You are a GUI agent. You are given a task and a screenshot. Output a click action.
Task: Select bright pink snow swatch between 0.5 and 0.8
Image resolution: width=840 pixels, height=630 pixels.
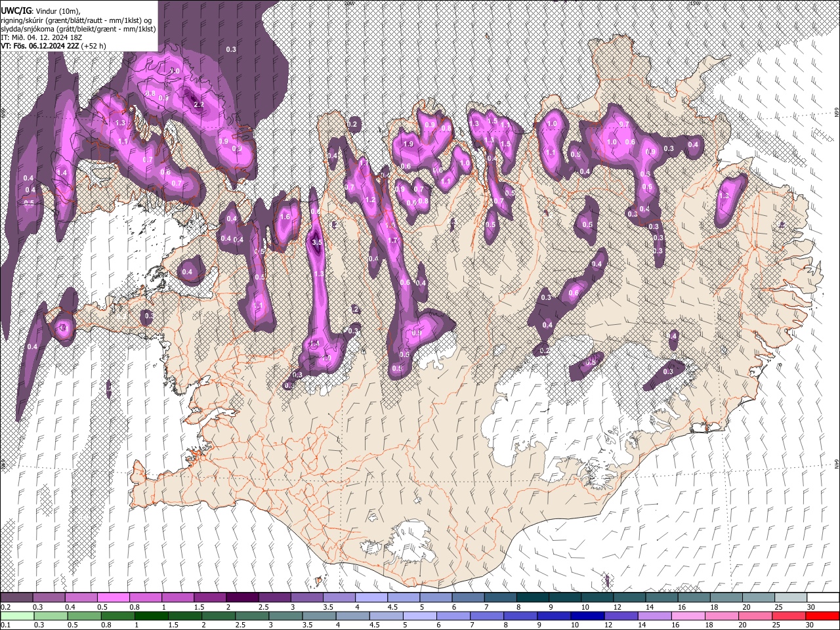coord(113,598)
